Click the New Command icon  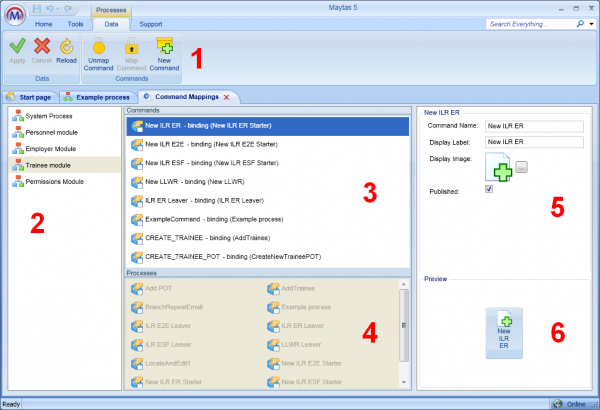(x=165, y=45)
